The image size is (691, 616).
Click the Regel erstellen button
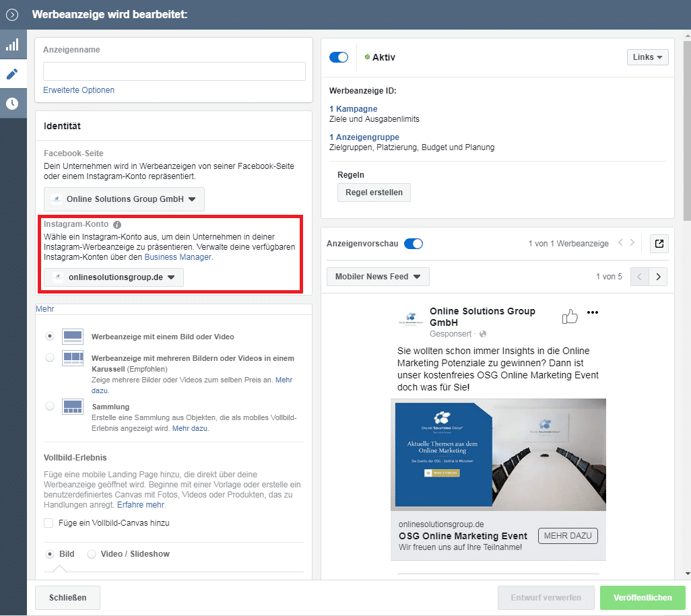coord(374,193)
